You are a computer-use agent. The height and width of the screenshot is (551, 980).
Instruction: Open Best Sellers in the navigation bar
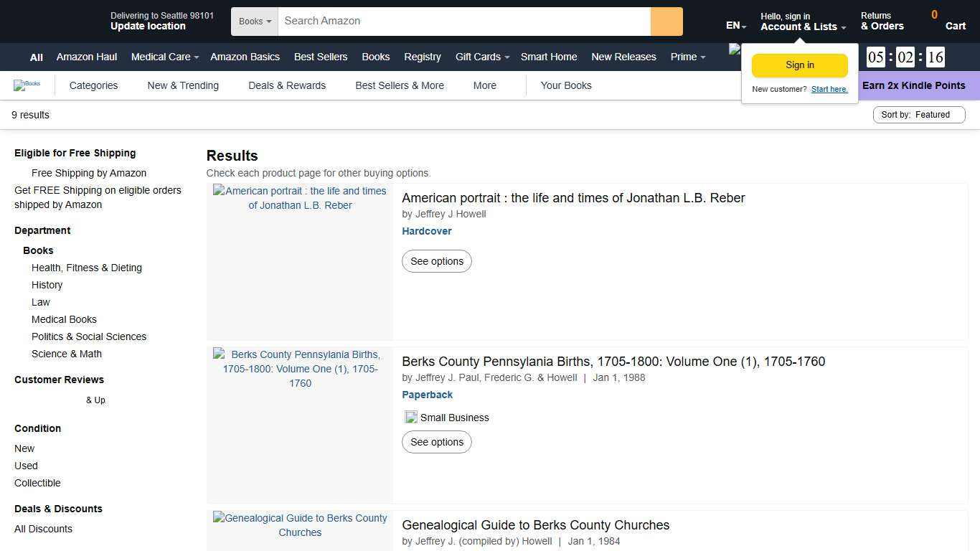pyautogui.click(x=320, y=57)
